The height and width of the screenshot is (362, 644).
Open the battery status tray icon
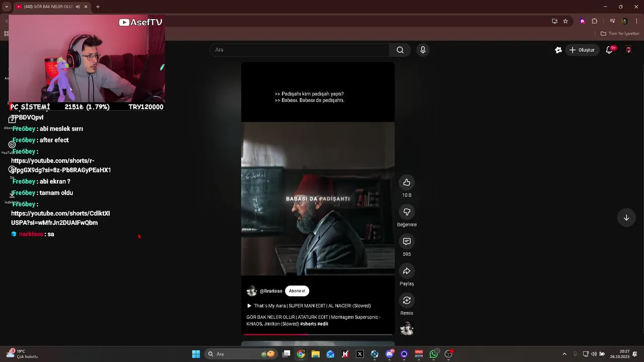pos(602,354)
